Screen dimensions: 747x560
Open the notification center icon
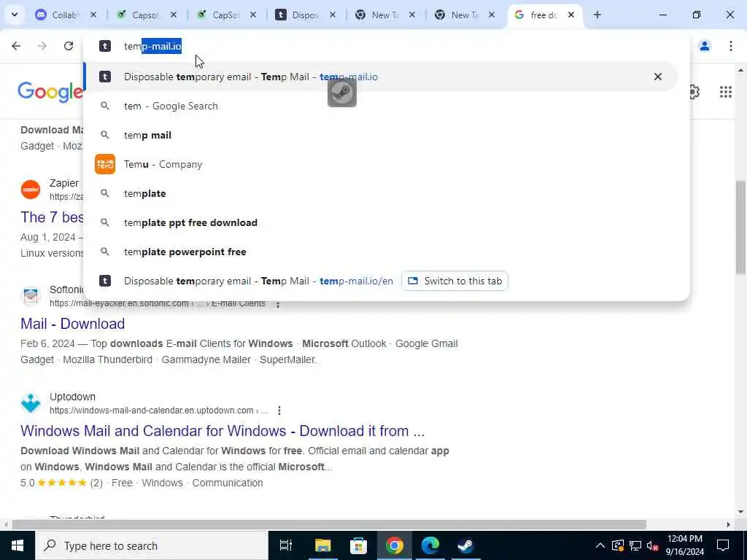pos(723,545)
